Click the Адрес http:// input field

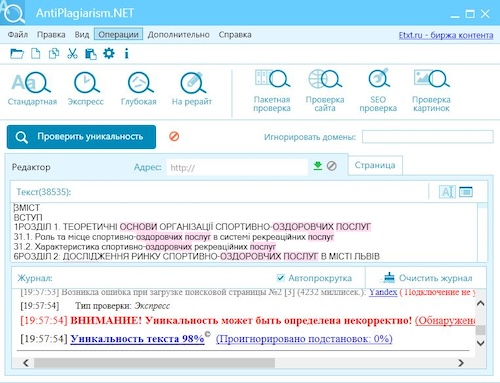click(x=237, y=167)
